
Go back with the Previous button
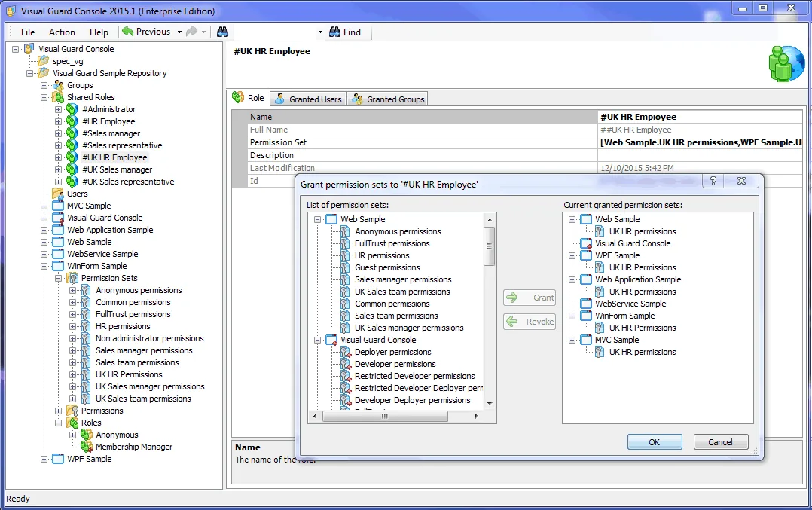(x=146, y=32)
